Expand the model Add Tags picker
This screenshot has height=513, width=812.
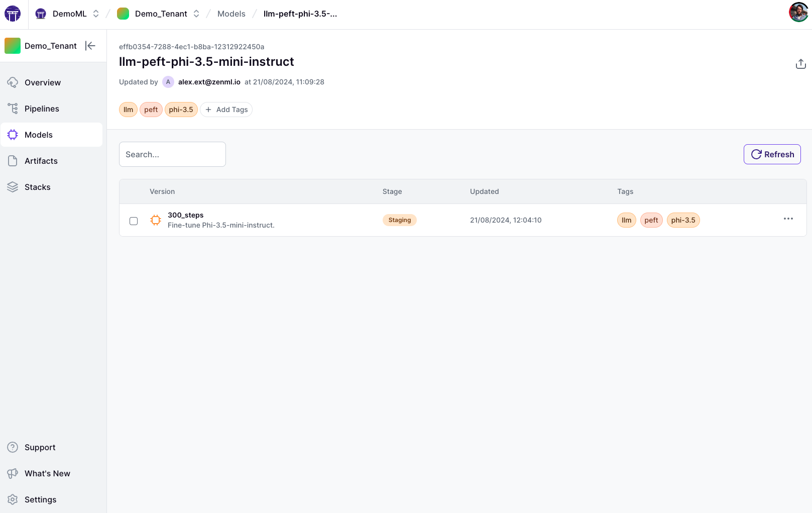[x=226, y=110]
